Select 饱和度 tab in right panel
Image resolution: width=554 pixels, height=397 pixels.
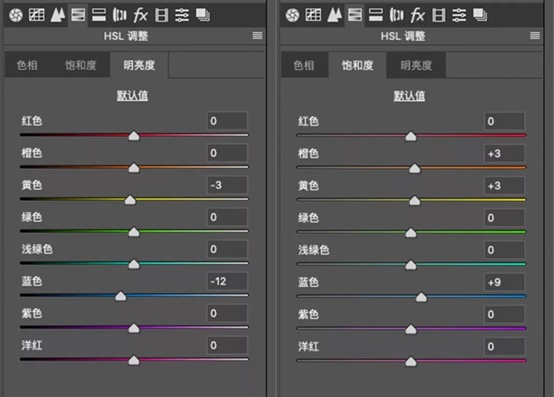(x=357, y=65)
